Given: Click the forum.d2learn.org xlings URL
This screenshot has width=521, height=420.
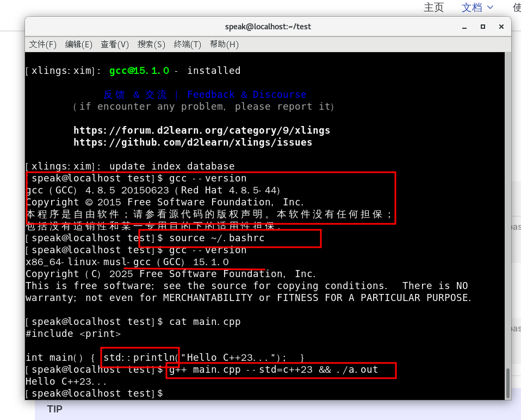Looking at the screenshot, I should coord(202,130).
